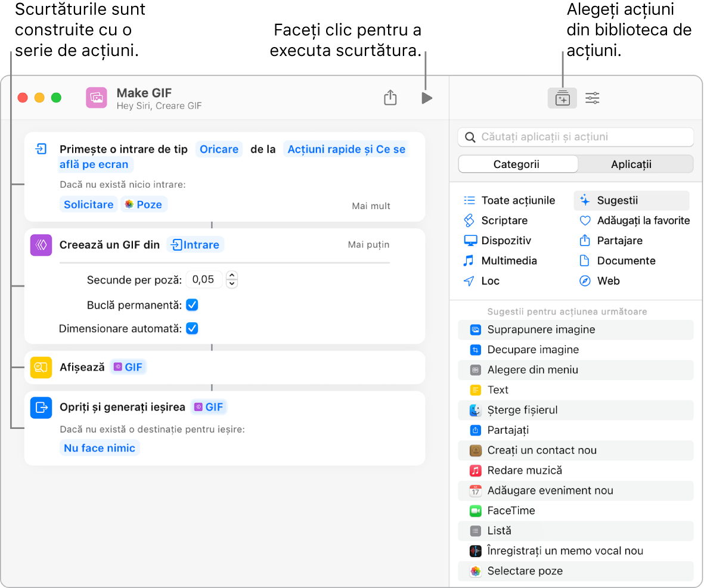The image size is (704, 588).
Task: Open shortcut settings sliders icon
Action: pyautogui.click(x=592, y=98)
